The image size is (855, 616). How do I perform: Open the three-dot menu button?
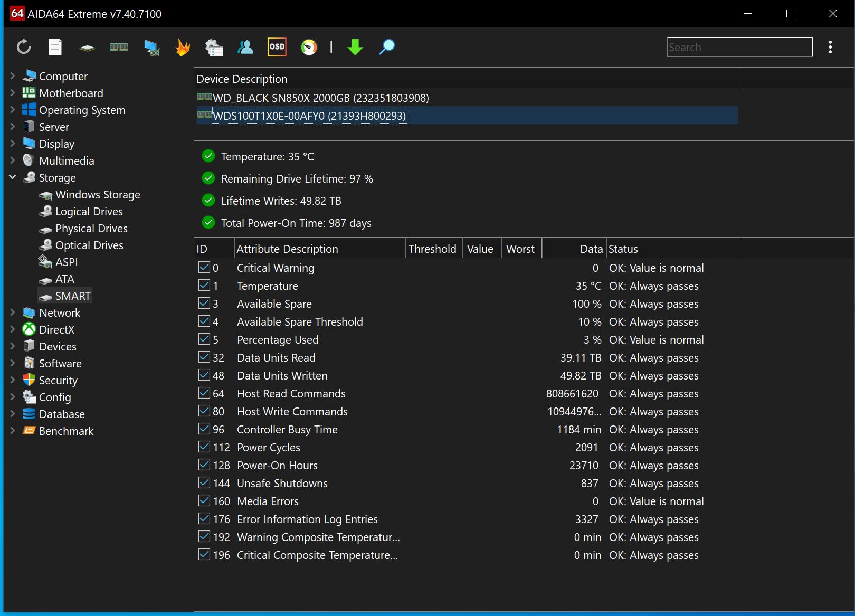pos(830,47)
